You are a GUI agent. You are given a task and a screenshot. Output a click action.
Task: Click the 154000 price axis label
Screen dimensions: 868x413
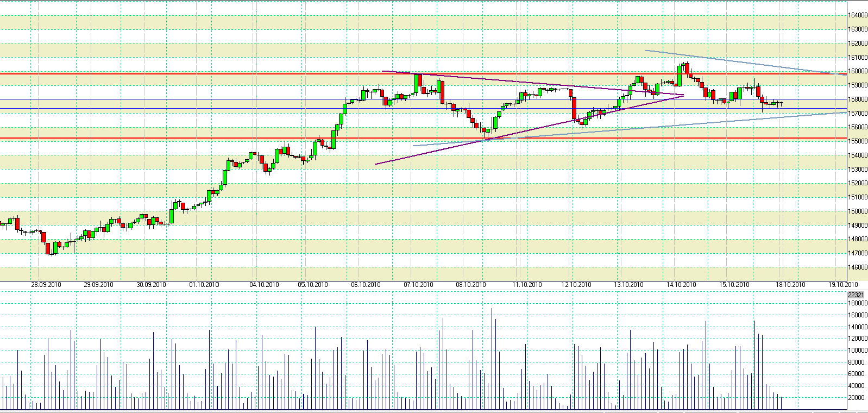pos(858,155)
